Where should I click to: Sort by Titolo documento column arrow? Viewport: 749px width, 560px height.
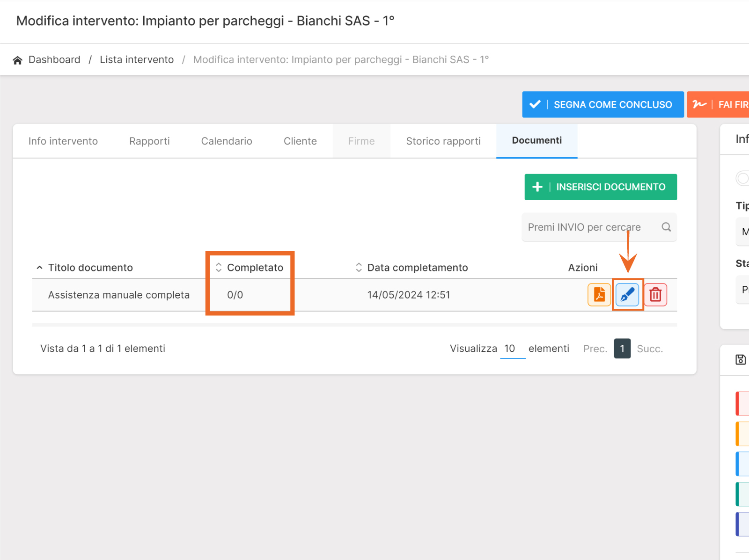[40, 268]
